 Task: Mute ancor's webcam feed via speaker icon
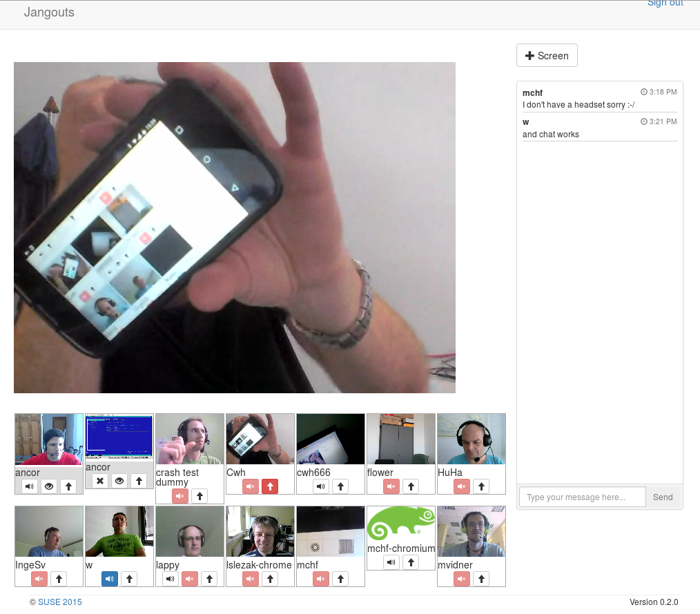(x=30, y=486)
